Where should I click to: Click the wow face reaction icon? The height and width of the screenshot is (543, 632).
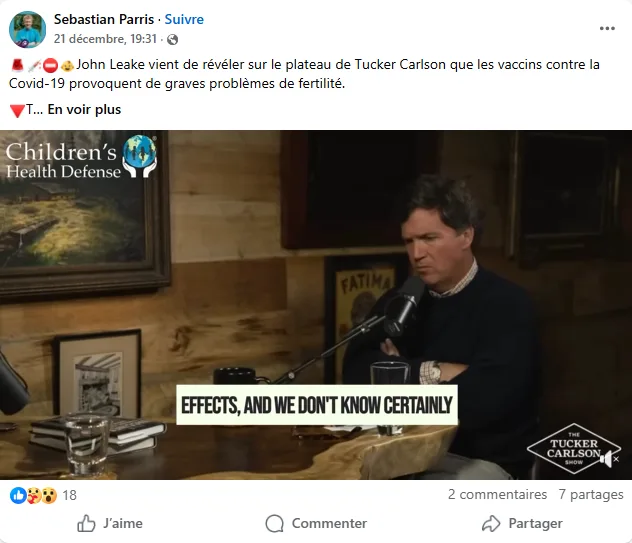pyautogui.click(x=49, y=495)
